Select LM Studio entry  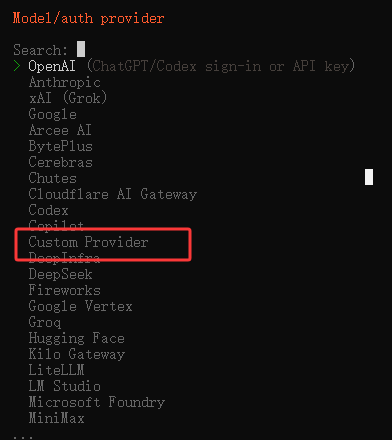point(64,386)
